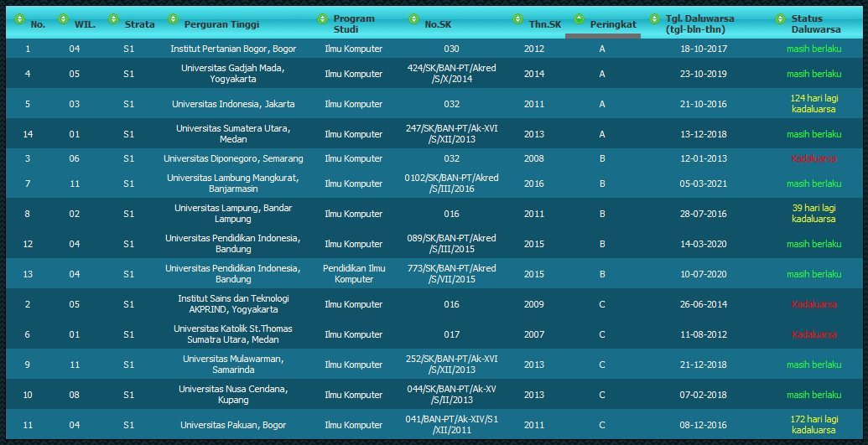
Task: Select Universitas Katolik St.Thomas Sumatra Utara cell
Action: (x=233, y=334)
